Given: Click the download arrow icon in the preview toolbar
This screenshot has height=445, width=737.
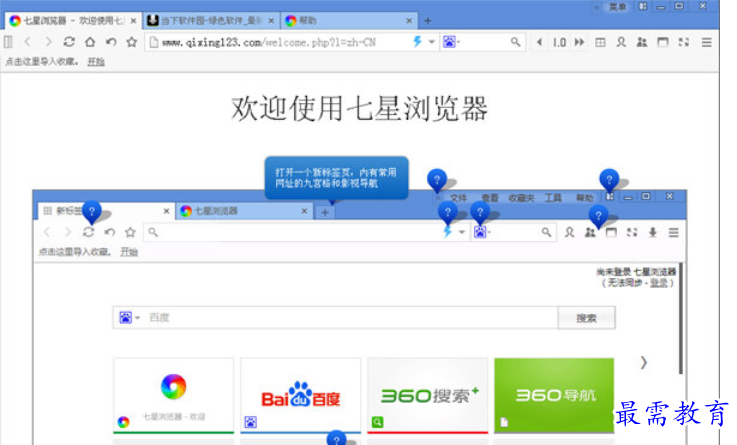Looking at the screenshot, I should coord(652,232).
